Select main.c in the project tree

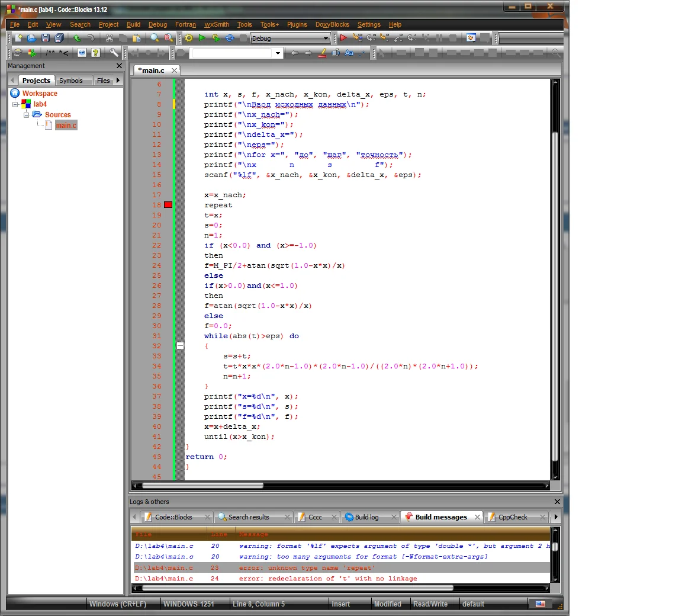pyautogui.click(x=66, y=126)
